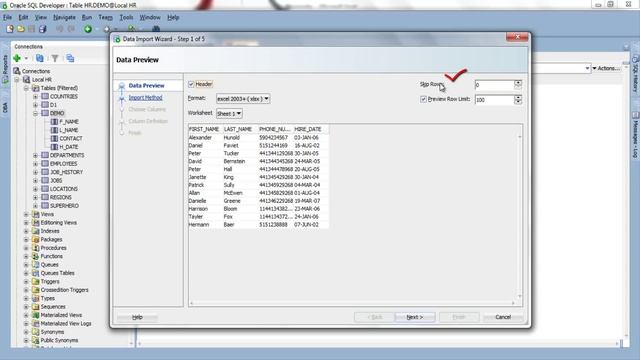Click the green Back navigation toolbar icon
640x360 pixels.
tap(88, 29)
